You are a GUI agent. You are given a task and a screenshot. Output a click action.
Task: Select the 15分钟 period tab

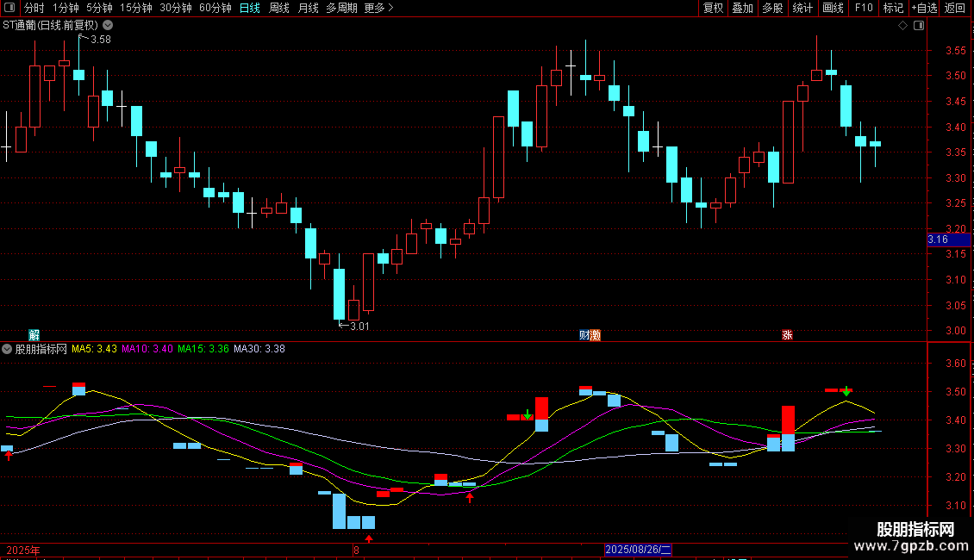coord(135,8)
